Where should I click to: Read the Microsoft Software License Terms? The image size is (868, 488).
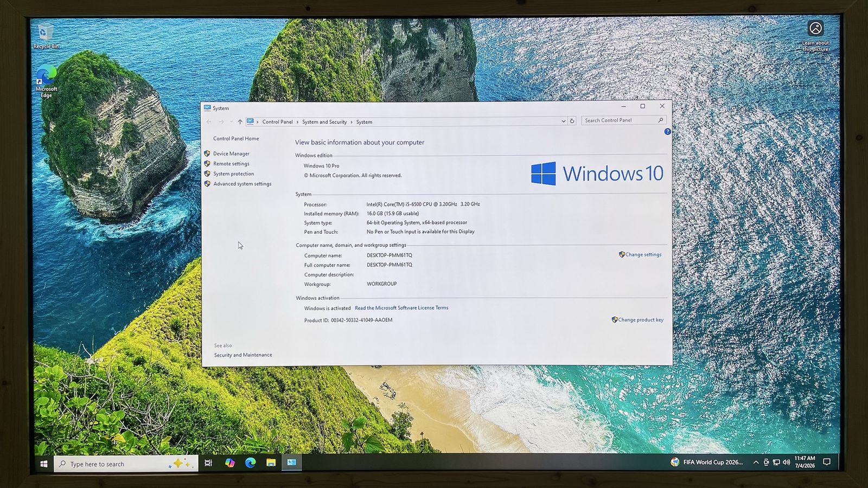click(401, 308)
